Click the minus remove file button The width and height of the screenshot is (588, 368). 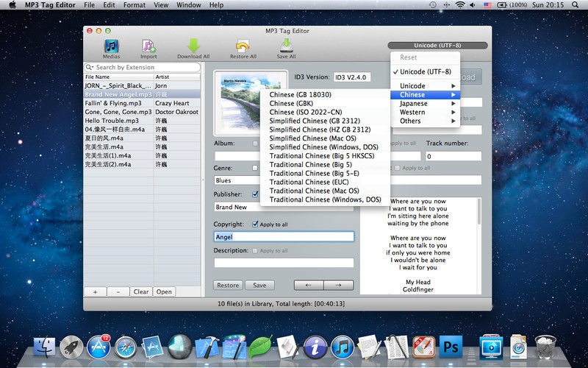(x=118, y=291)
